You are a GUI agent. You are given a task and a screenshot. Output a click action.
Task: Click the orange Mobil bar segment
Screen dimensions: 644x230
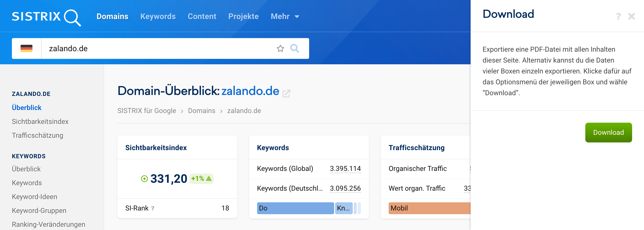(x=429, y=208)
